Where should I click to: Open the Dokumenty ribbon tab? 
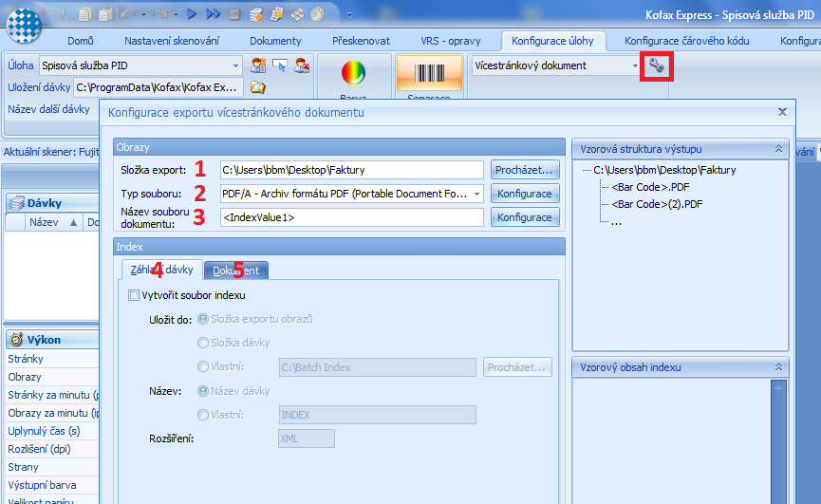pos(275,41)
